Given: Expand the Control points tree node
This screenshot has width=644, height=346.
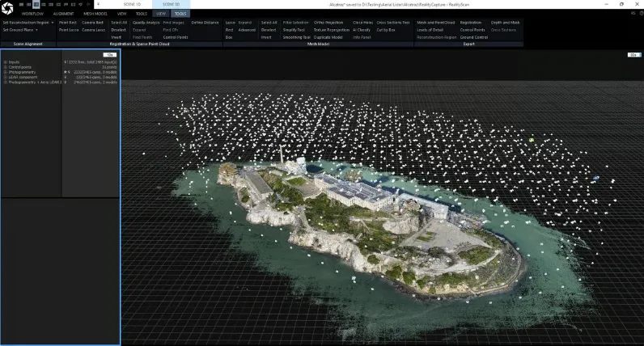Looking at the screenshot, I should [6, 67].
